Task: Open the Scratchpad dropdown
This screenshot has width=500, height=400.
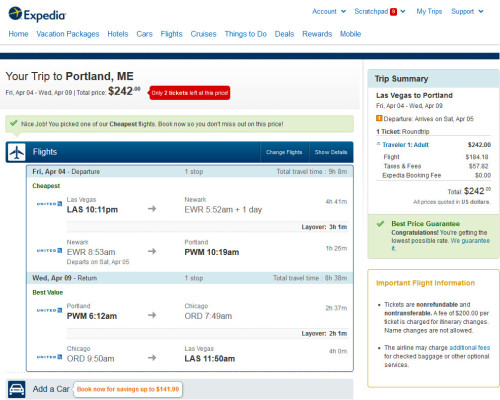Action: point(380,12)
